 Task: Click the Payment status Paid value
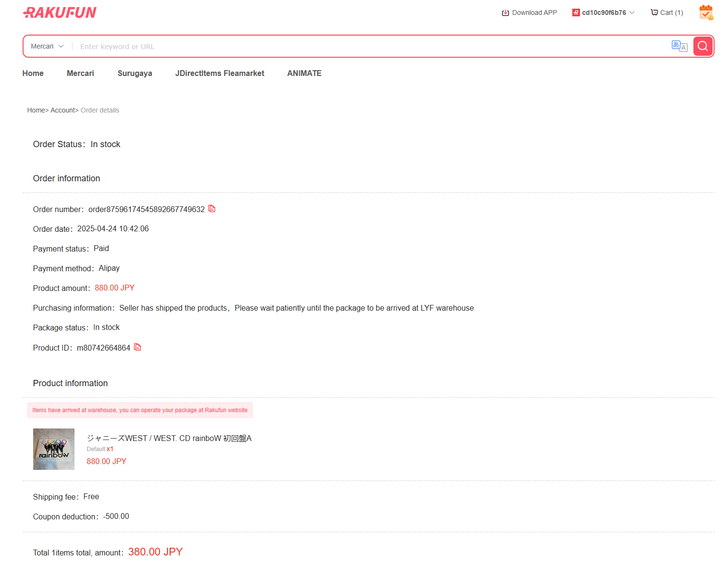point(101,249)
